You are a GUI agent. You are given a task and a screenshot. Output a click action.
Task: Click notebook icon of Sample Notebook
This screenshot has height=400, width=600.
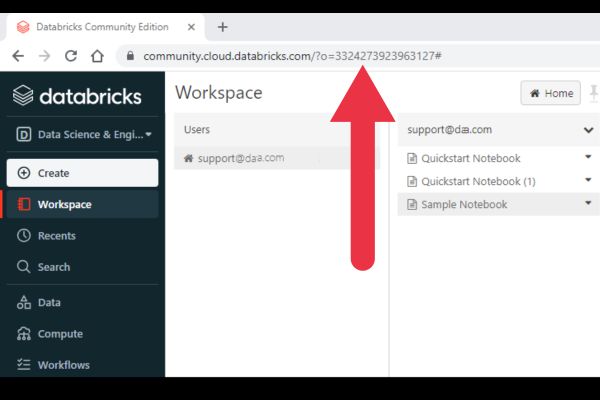click(x=412, y=204)
